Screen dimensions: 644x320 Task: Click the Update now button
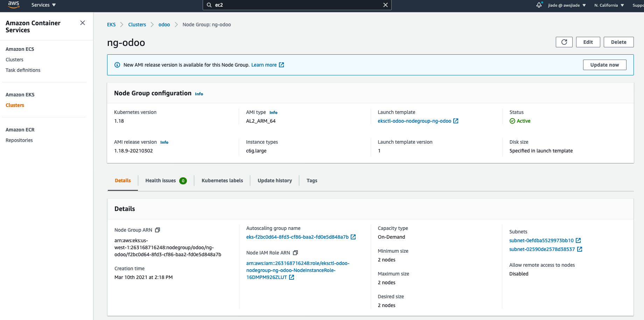604,65
